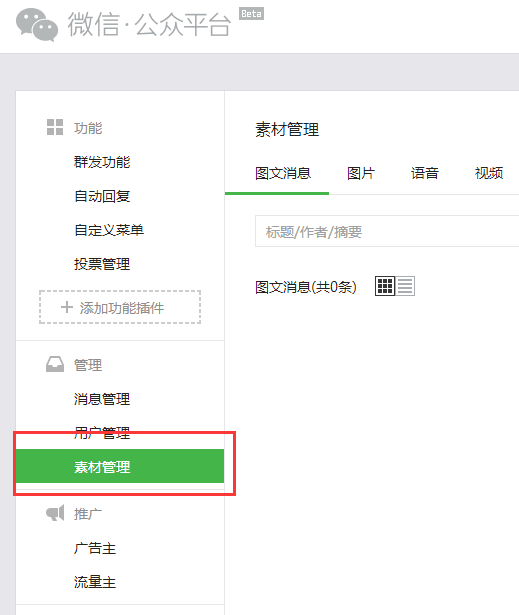
Task: Click 添加功能插件 button
Action: click(x=120, y=307)
